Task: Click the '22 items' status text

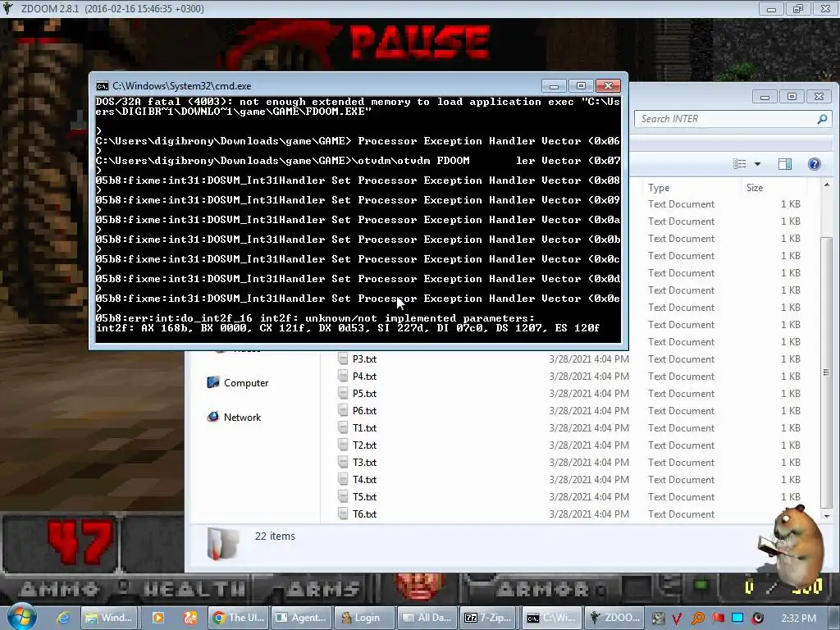Action: coord(275,536)
